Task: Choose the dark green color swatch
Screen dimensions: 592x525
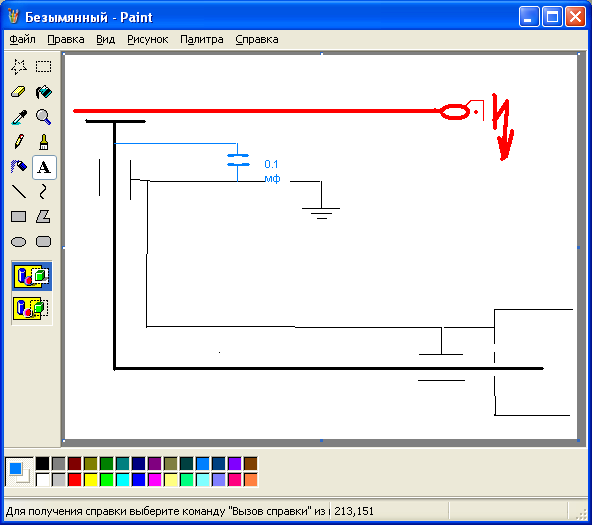Action: (x=106, y=463)
